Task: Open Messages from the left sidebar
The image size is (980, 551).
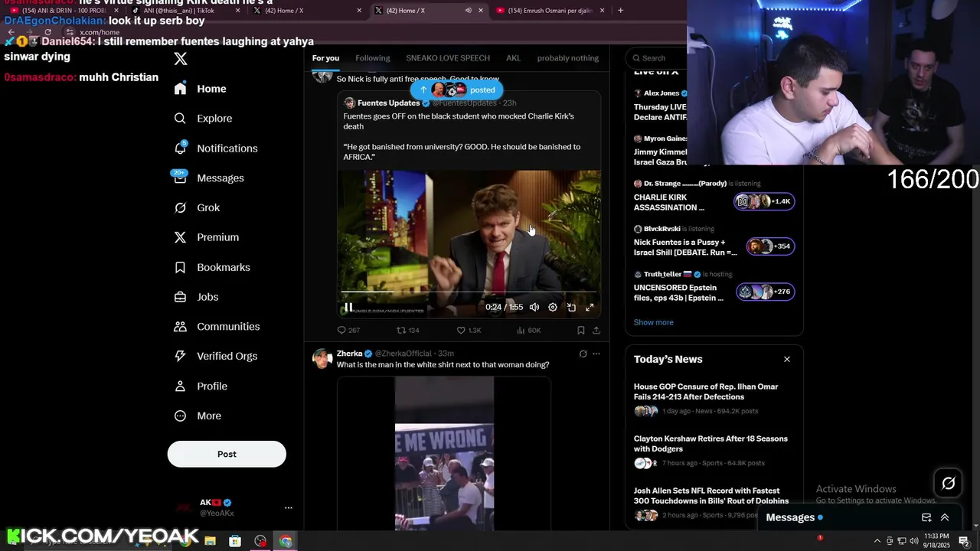Action: pyautogui.click(x=209, y=178)
